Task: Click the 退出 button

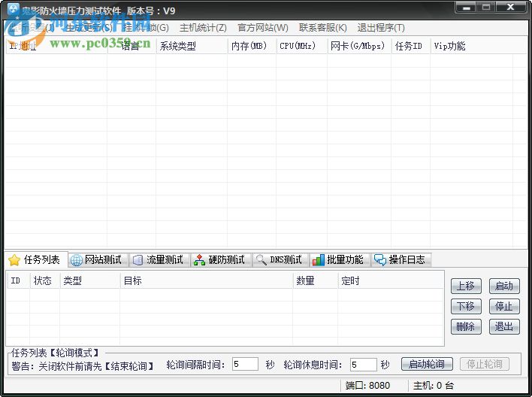Action: (504, 327)
